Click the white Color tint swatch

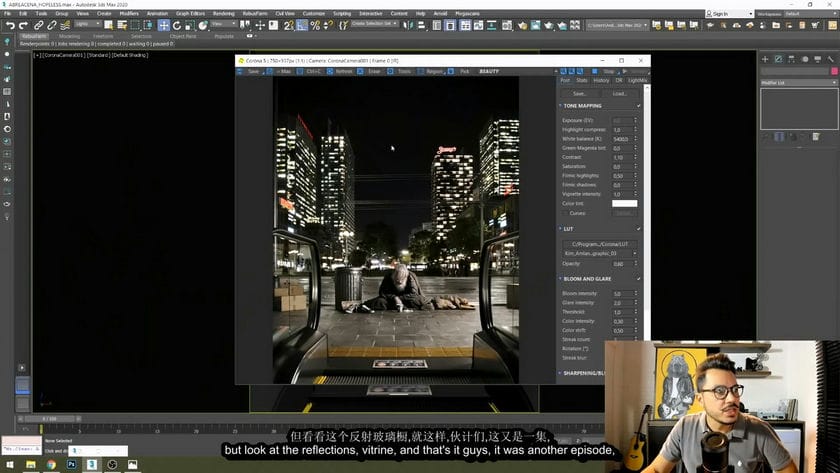pyautogui.click(x=624, y=203)
